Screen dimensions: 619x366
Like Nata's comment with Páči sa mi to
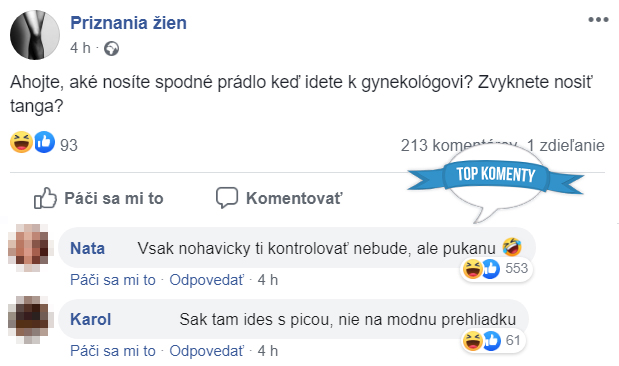113,280
